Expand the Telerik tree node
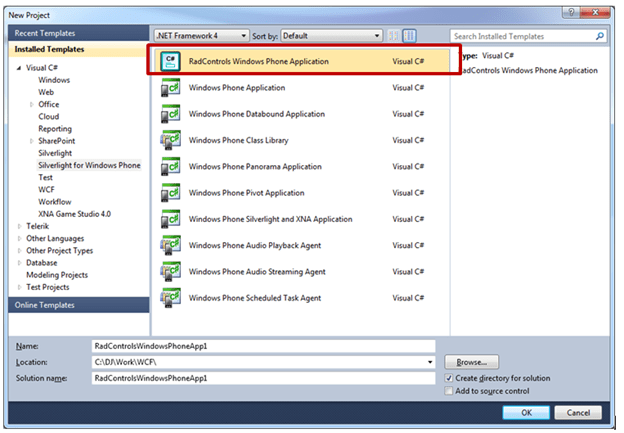This screenshot has width=624, height=433. point(19,227)
